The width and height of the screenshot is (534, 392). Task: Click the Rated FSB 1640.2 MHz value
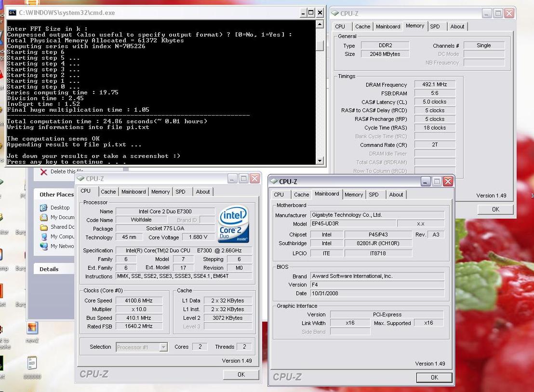[139, 327]
